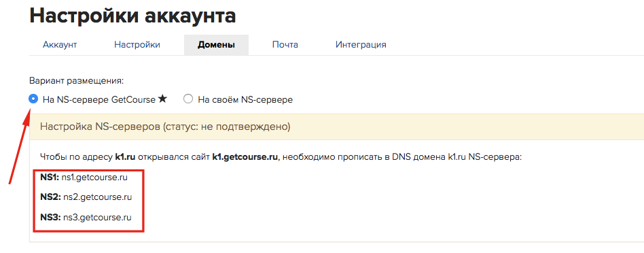This screenshot has width=644, height=253.
Task: Open the Аккаунт tab
Action: click(x=60, y=44)
